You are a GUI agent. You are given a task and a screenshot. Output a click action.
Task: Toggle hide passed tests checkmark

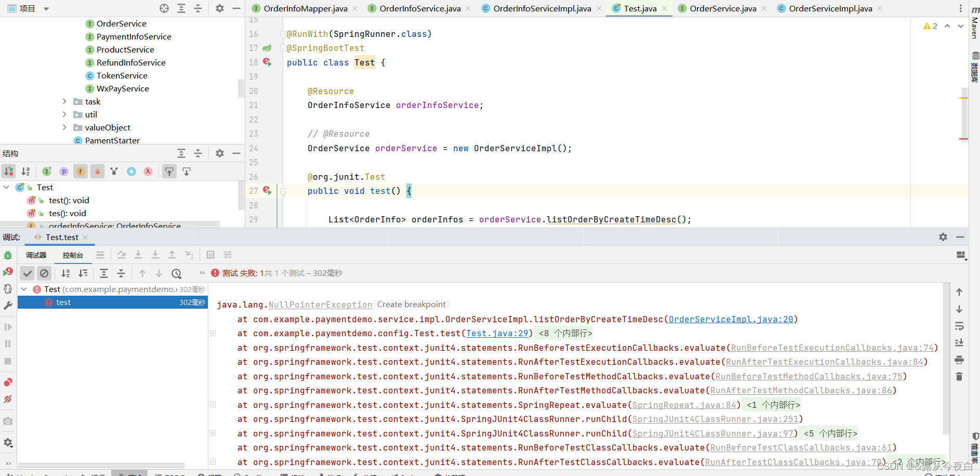click(28, 273)
